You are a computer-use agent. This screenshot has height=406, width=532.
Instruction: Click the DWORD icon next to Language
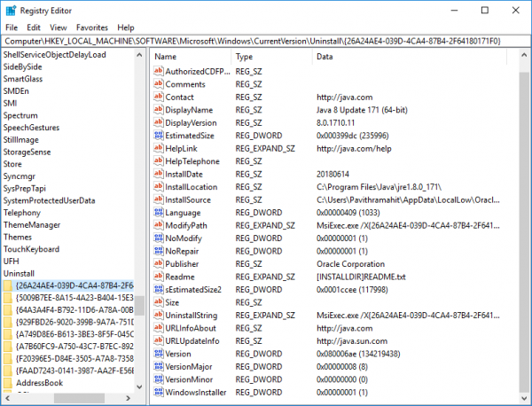click(x=159, y=213)
